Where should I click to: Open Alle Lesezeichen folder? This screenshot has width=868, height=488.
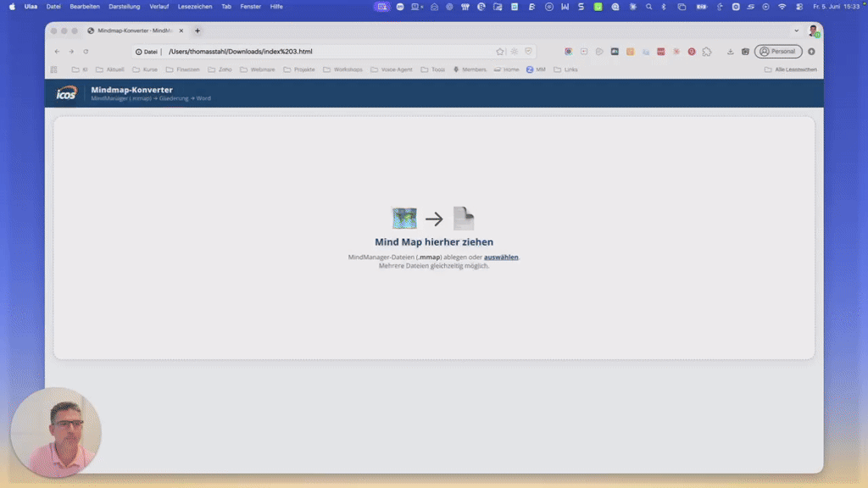791,69
